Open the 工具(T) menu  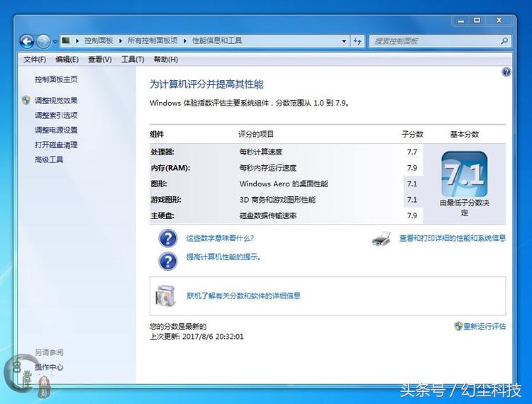click(x=133, y=60)
